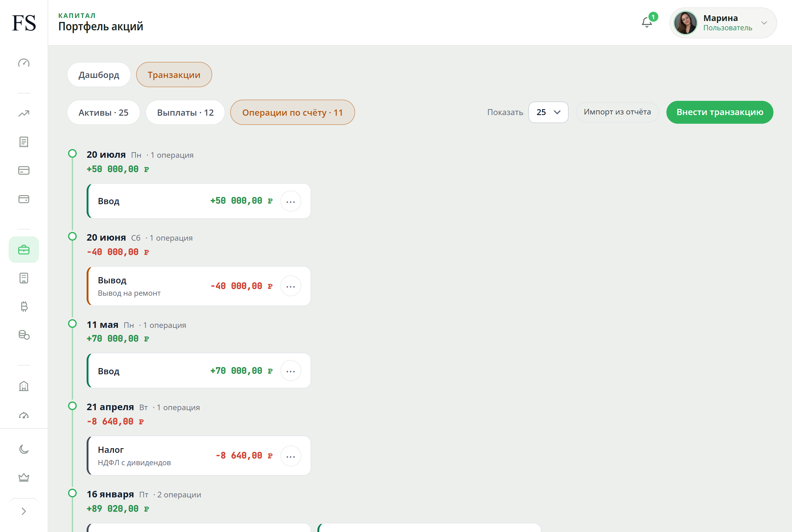Viewport: 792px width, 532px height.
Task: Click the 21 апреля timeline marker
Action: point(72,406)
